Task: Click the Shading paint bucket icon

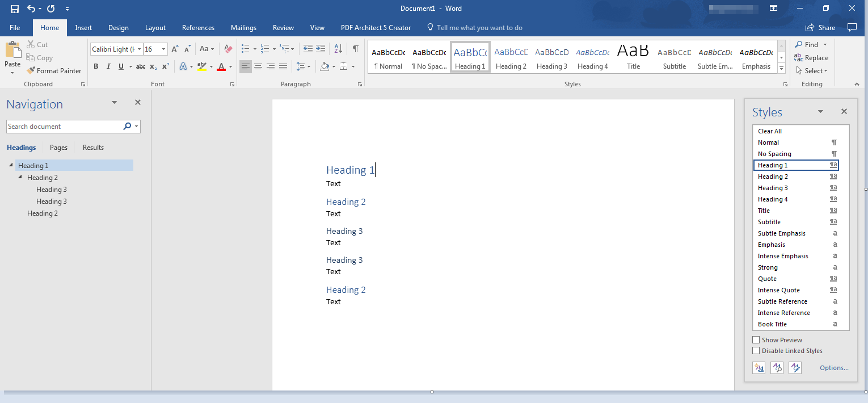Action: pos(325,66)
